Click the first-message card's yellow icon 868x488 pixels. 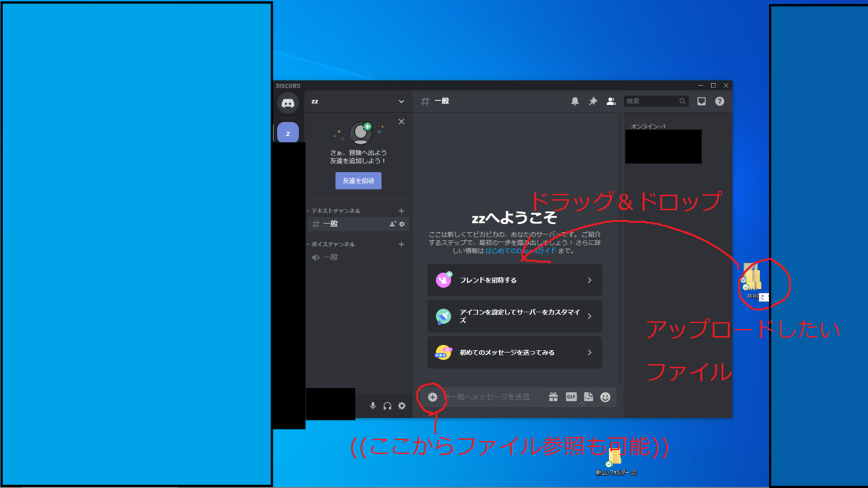[x=443, y=353]
